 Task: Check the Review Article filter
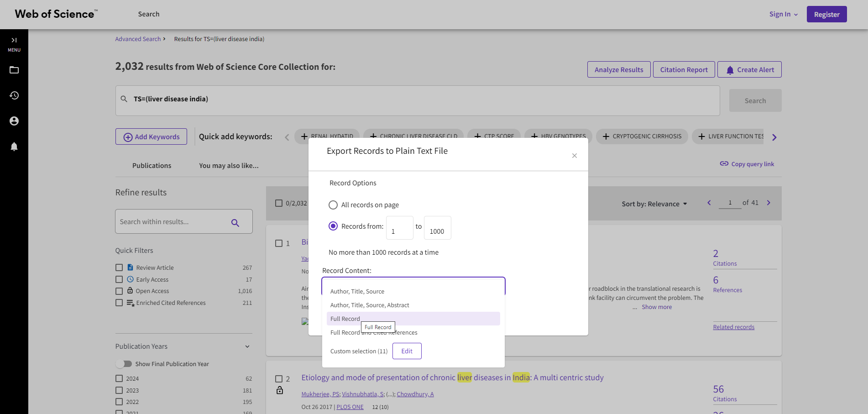coord(119,267)
